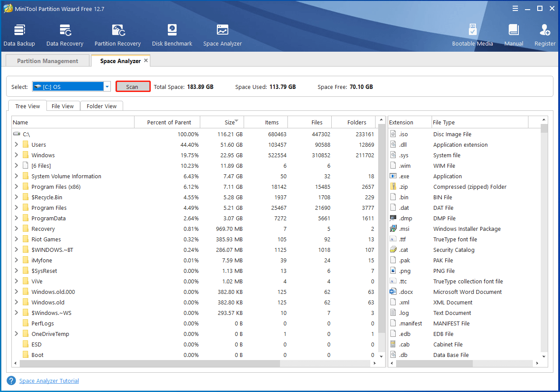Expand the $Recycle.Bin folder
560x392 pixels.
click(x=16, y=197)
